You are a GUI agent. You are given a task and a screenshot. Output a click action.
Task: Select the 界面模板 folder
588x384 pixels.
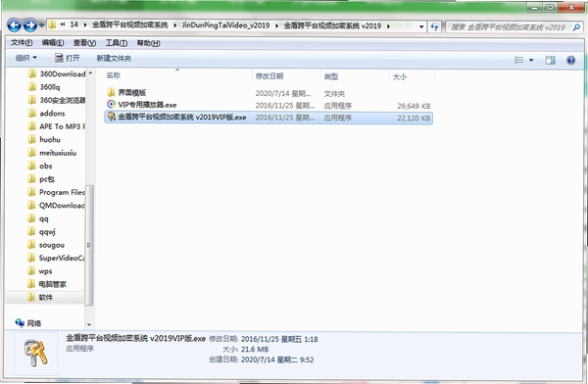[x=131, y=92]
